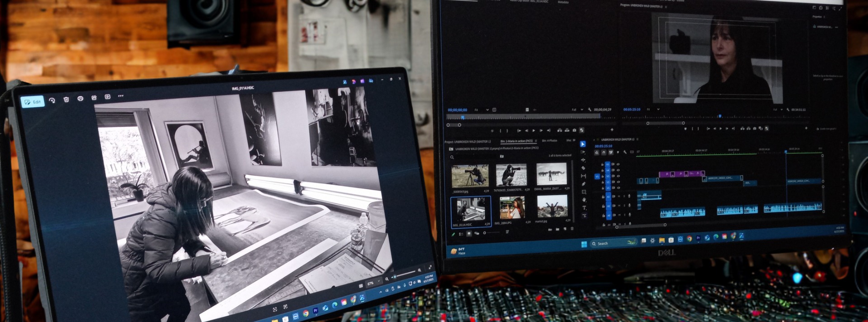Export frame from Program monitor camera icon
The height and width of the screenshot is (322, 868).
(755, 128)
